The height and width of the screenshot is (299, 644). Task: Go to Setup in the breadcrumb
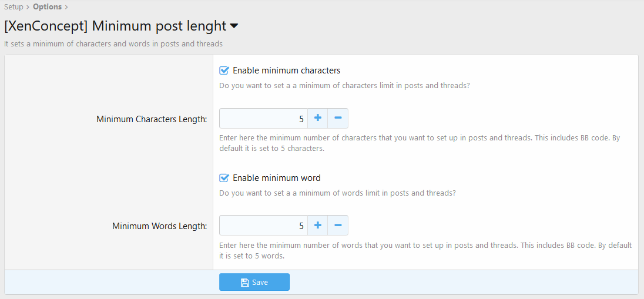click(14, 7)
